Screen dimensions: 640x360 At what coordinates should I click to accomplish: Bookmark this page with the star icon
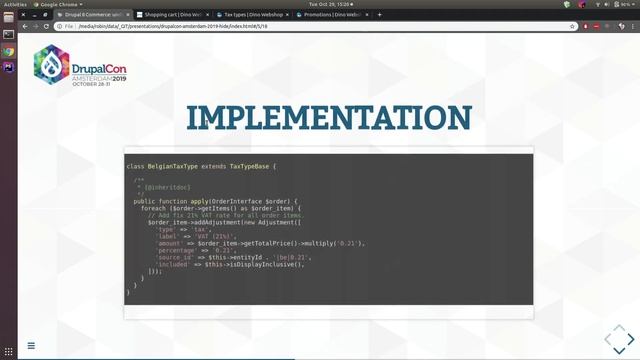[x=572, y=26]
